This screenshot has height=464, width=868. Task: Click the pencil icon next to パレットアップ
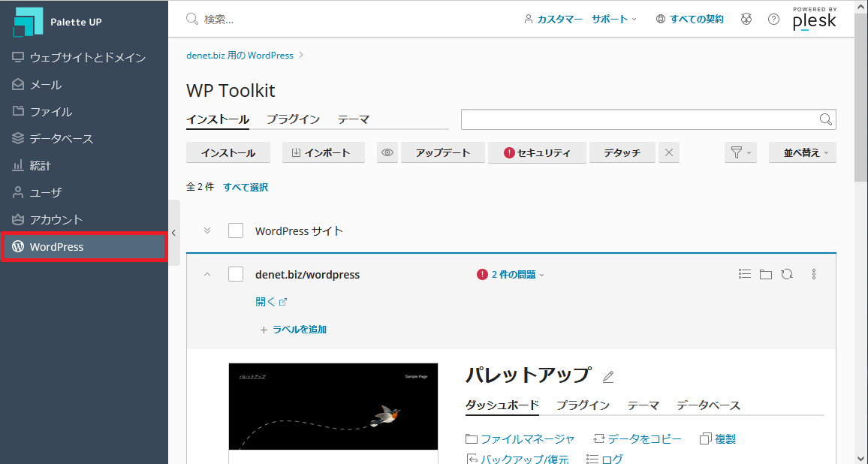click(x=608, y=377)
